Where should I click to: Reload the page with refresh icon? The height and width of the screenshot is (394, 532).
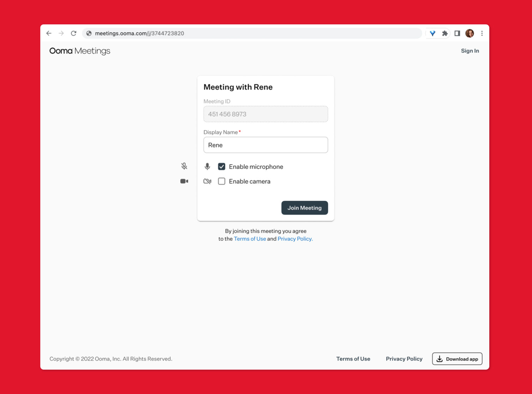[x=74, y=33]
